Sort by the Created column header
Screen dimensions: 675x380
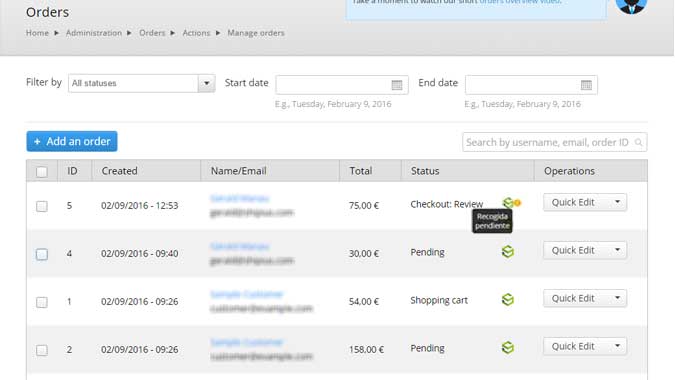pos(119,171)
